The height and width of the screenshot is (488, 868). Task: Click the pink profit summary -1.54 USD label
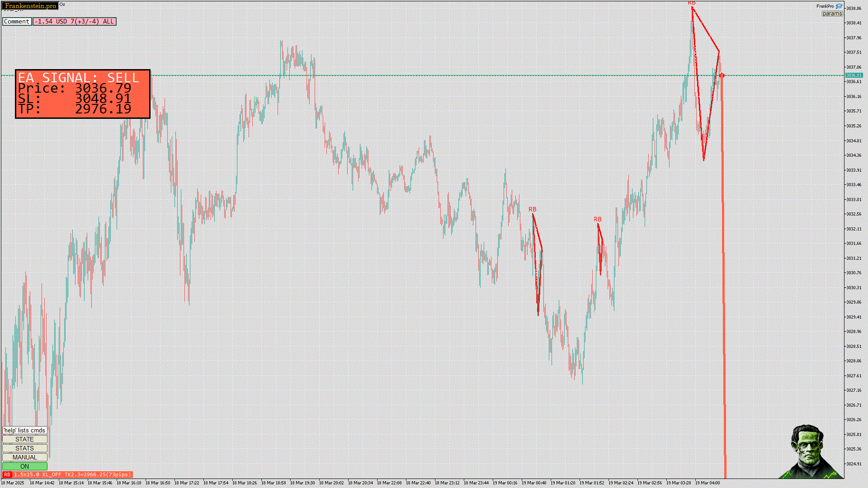(75, 21)
